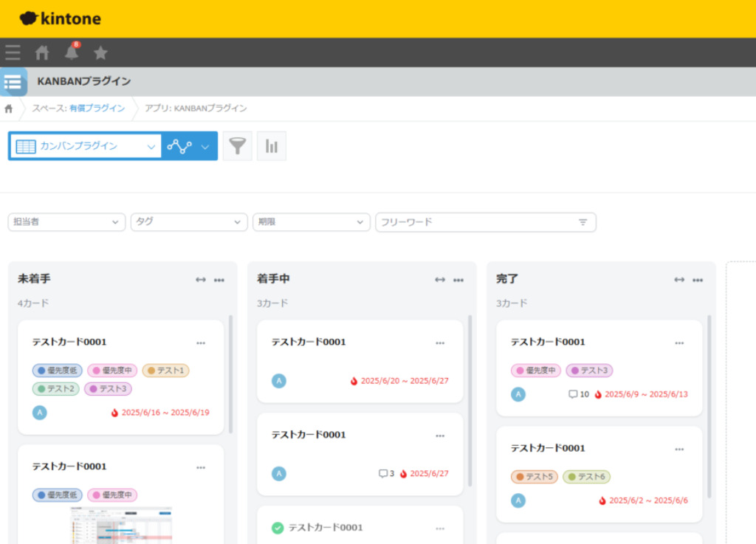Click the breadcrumb home icon
This screenshot has height=544, width=756.
click(x=9, y=109)
